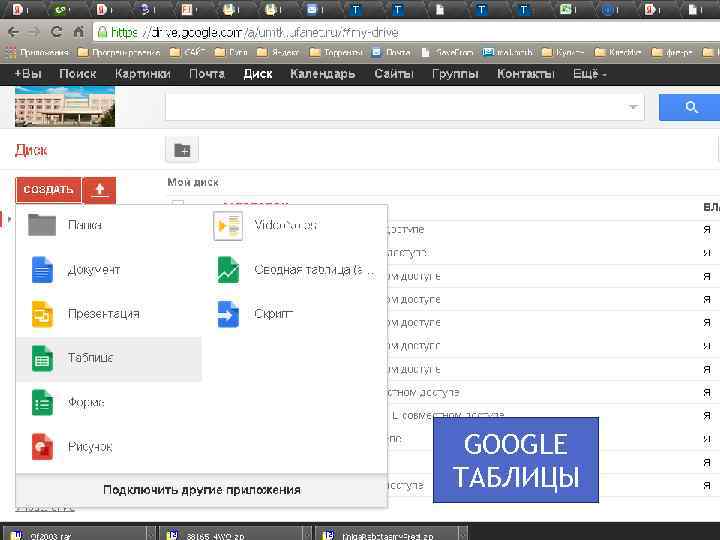Click the blue magnifier search button

(x=689, y=107)
